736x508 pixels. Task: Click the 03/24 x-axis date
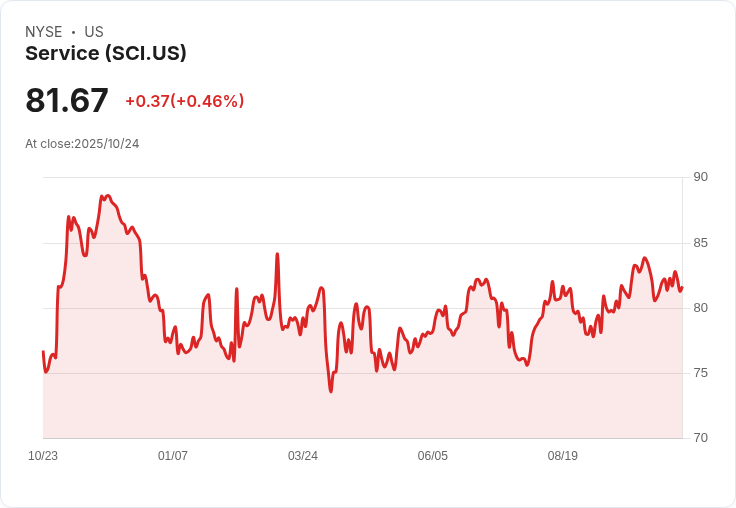coord(303,456)
